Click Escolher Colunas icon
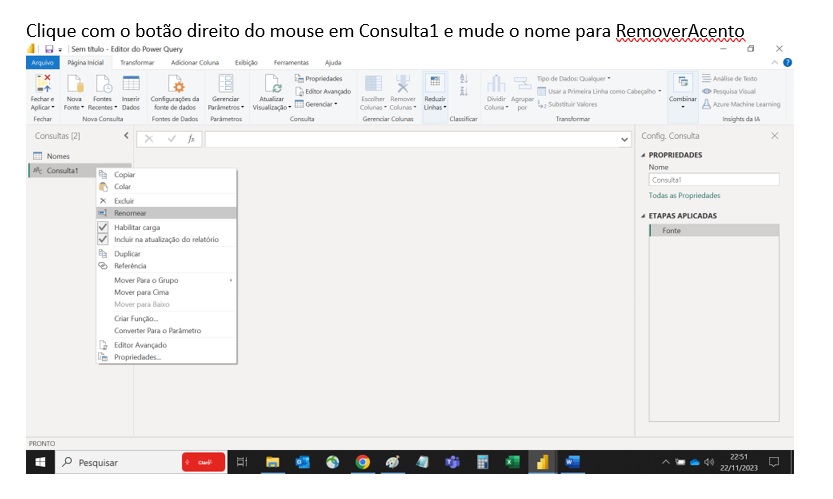This screenshot has height=499, width=833. pos(373,84)
